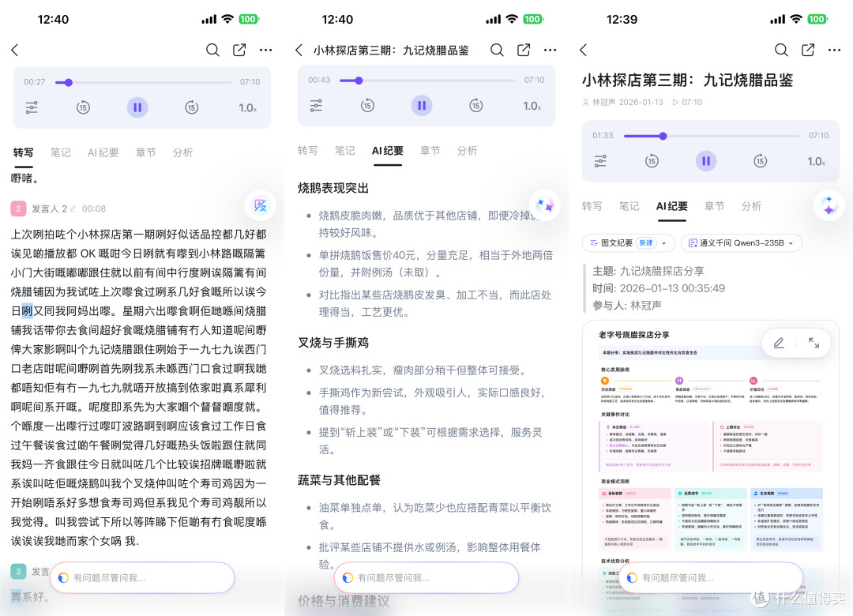Tap the 叉烧与手撕鸡 section heading

click(x=333, y=342)
